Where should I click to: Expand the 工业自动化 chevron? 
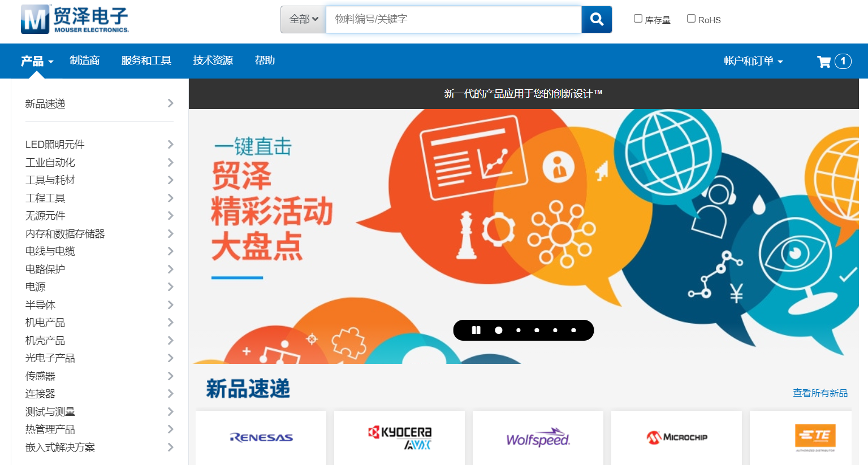[x=170, y=163]
